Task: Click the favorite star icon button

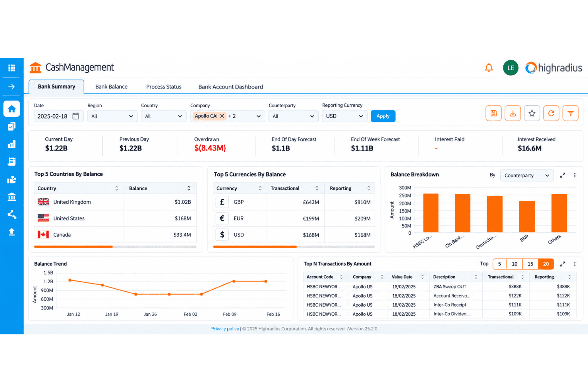Action: [x=532, y=113]
